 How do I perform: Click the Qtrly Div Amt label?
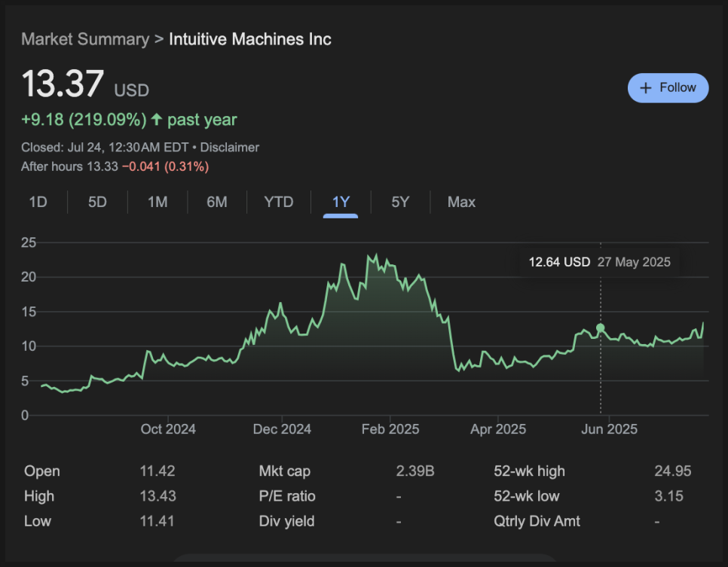pyautogui.click(x=537, y=521)
